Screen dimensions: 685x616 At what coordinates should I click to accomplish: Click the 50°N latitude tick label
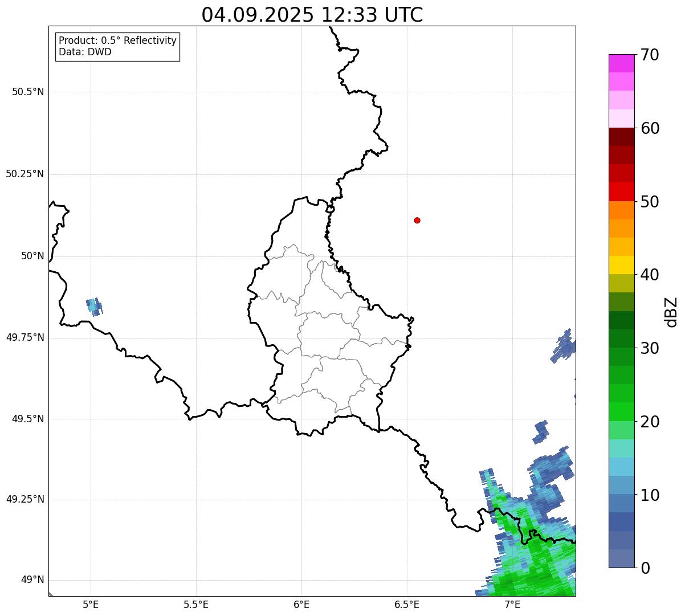pyautogui.click(x=32, y=256)
